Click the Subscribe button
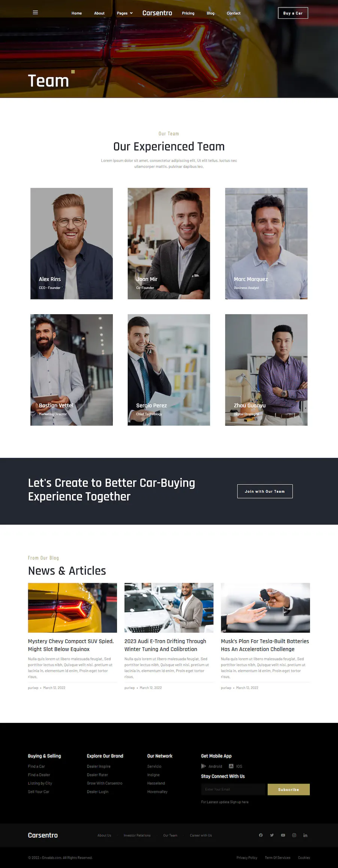This screenshot has height=868, width=338. (288, 789)
